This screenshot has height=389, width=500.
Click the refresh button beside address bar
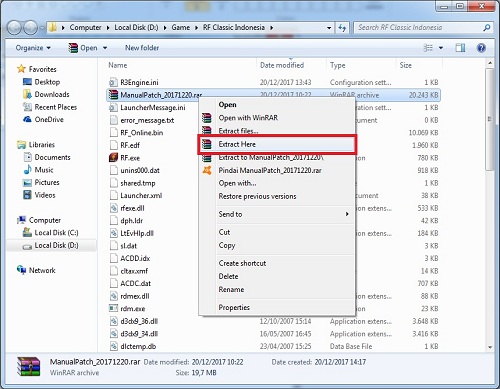click(x=342, y=28)
